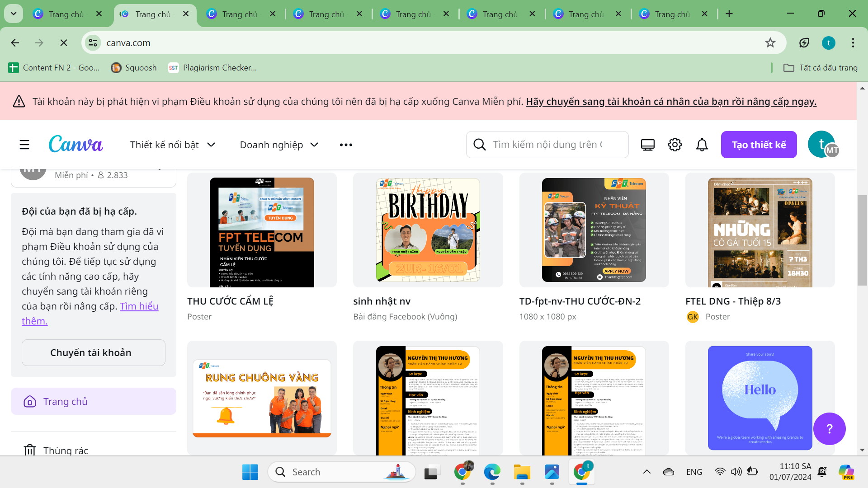The image size is (868, 488).
Task: Open Photos app from taskbar
Action: click(x=552, y=472)
